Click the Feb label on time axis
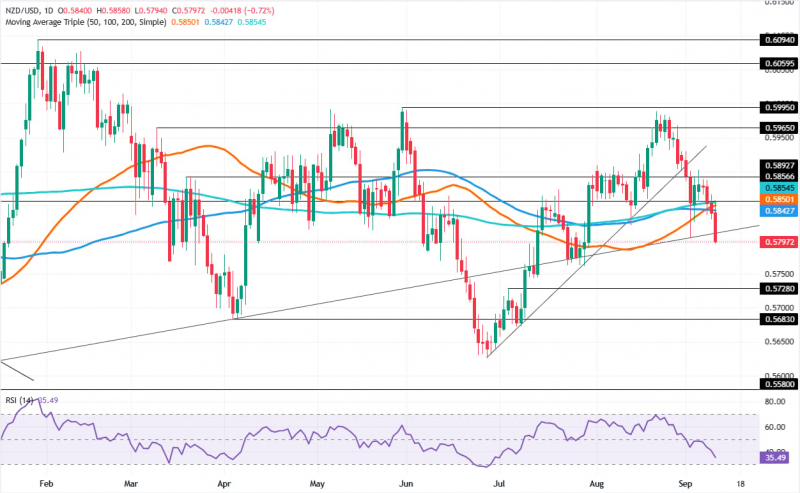Viewport: 800px width, 493px height. tap(46, 483)
